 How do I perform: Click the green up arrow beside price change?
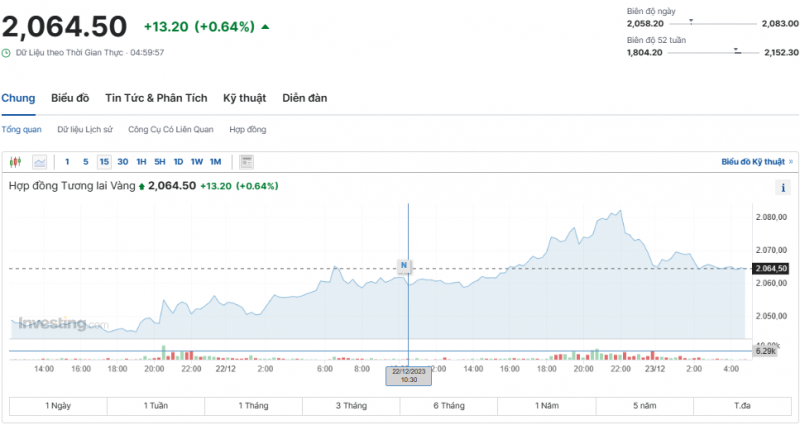click(x=265, y=26)
